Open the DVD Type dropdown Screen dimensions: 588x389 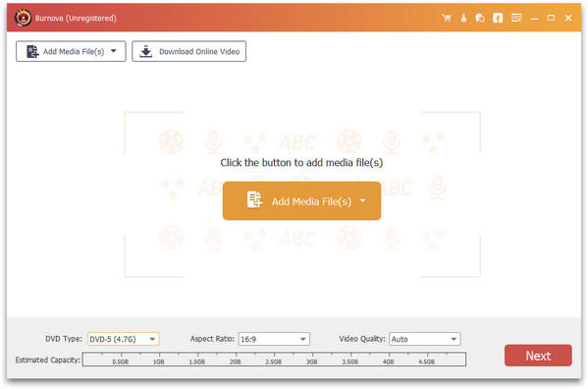tap(124, 339)
